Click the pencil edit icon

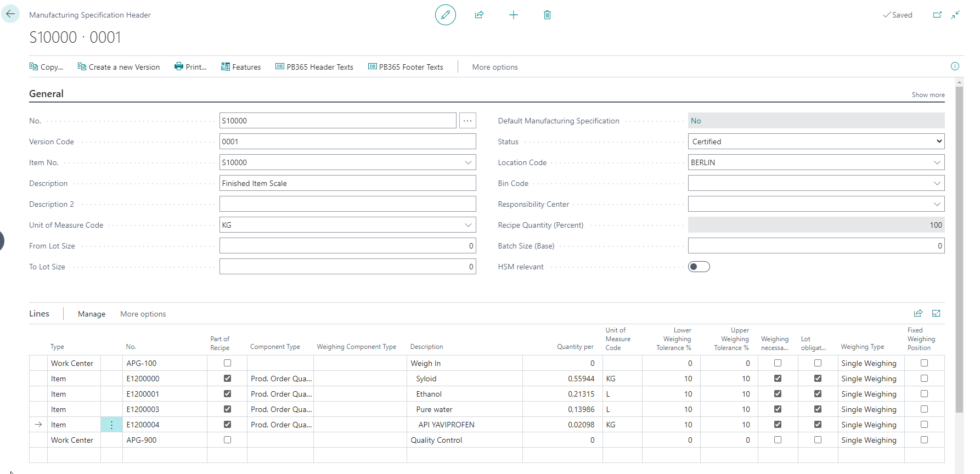click(446, 15)
